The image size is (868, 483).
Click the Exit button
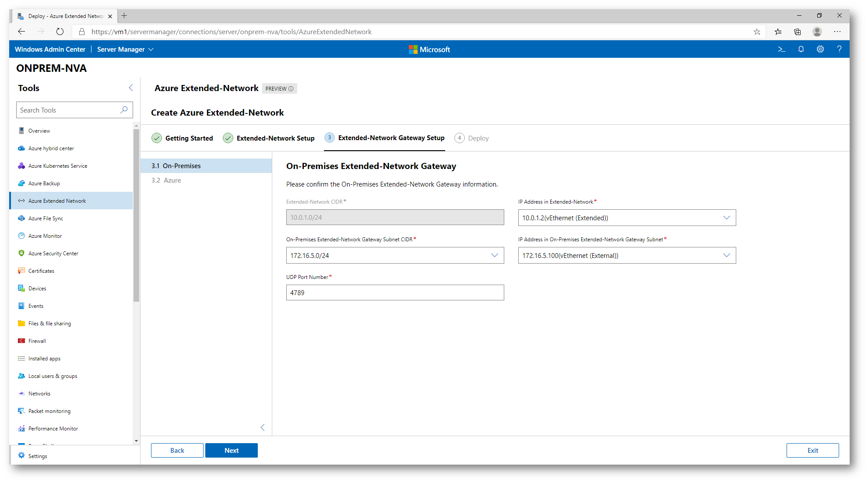[x=812, y=450]
